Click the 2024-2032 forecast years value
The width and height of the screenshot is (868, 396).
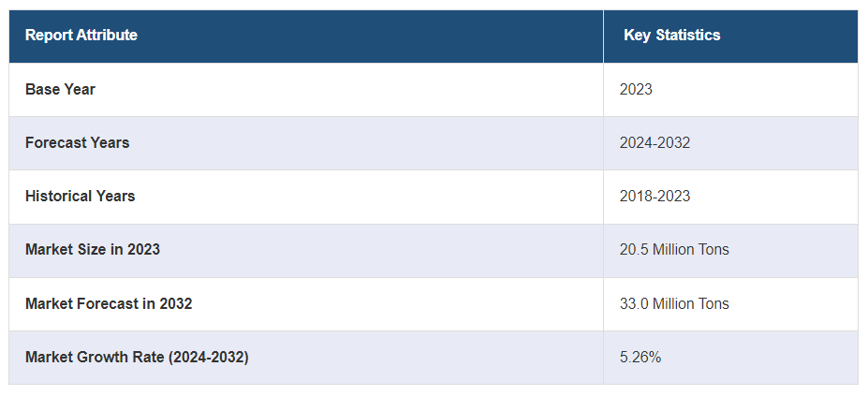[x=655, y=143]
